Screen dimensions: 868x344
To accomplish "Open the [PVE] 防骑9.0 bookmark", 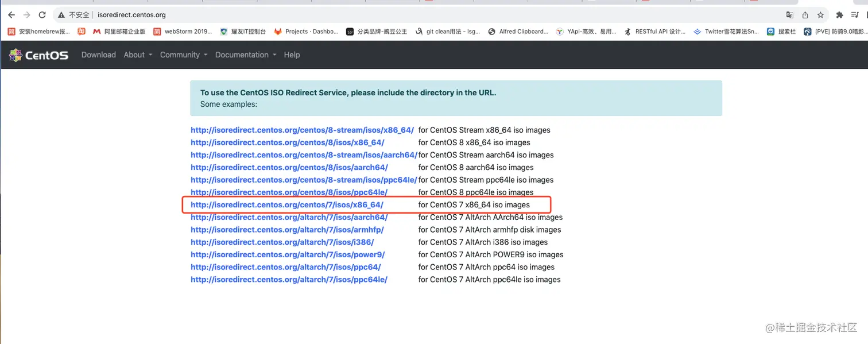I will click(x=835, y=32).
